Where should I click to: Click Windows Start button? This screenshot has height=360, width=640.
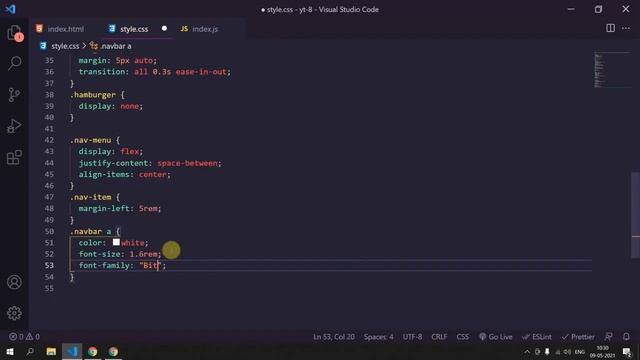pos(10,351)
